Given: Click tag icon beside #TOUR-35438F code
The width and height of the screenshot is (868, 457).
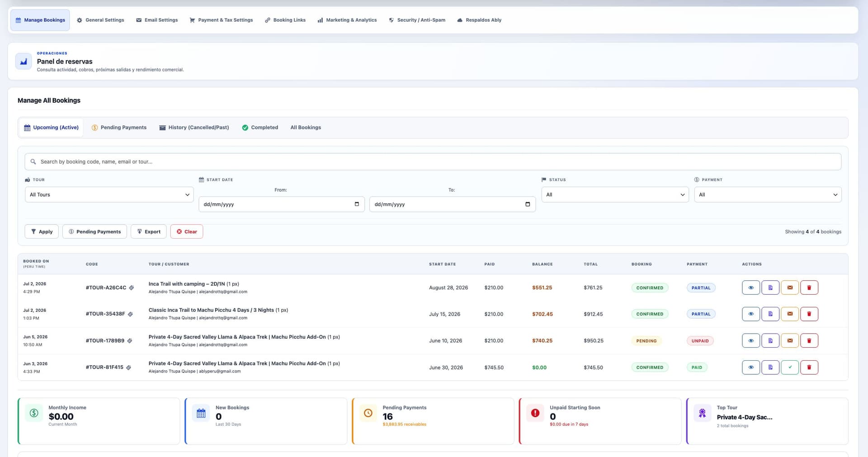Looking at the screenshot, I should pyautogui.click(x=130, y=314).
